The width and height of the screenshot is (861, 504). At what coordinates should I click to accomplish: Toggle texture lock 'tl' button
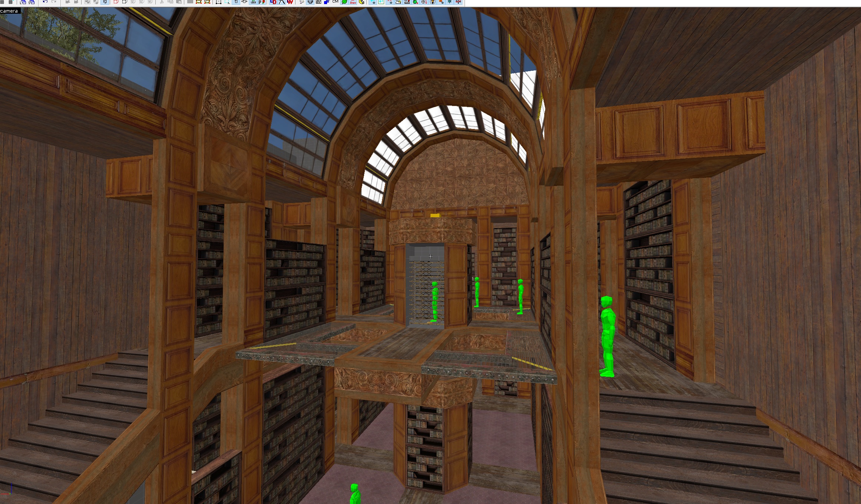(x=236, y=2)
